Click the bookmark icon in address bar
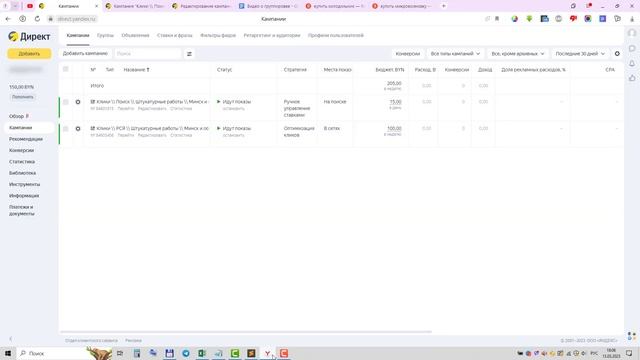Viewport: 640px width, 360px height. 497,19
